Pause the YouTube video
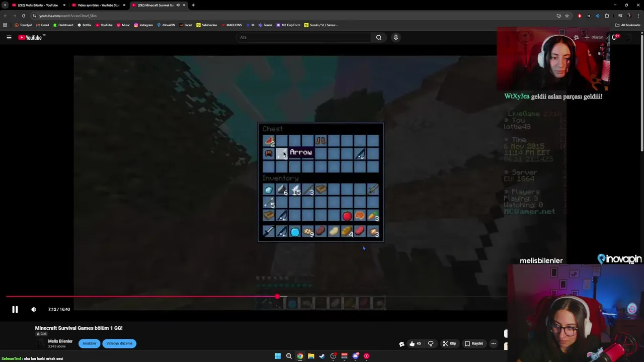The image size is (644, 362). [15, 309]
